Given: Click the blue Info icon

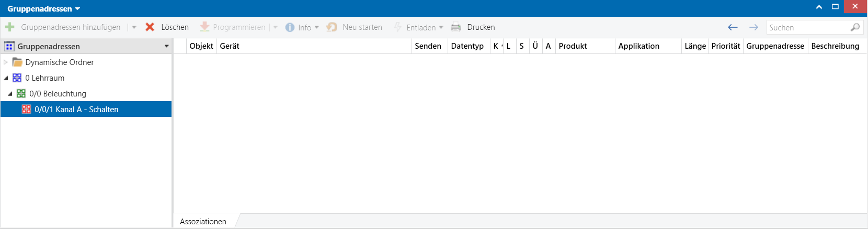Looking at the screenshot, I should (x=290, y=27).
